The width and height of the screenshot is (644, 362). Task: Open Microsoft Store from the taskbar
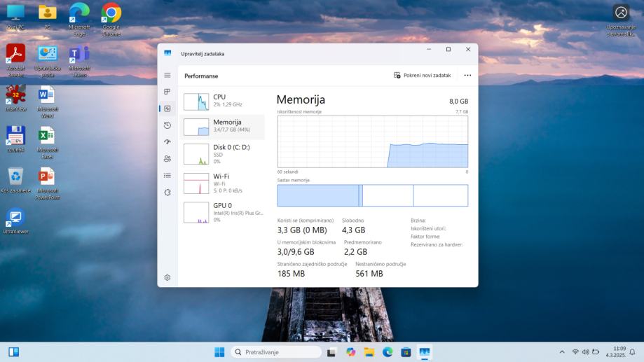click(x=406, y=352)
